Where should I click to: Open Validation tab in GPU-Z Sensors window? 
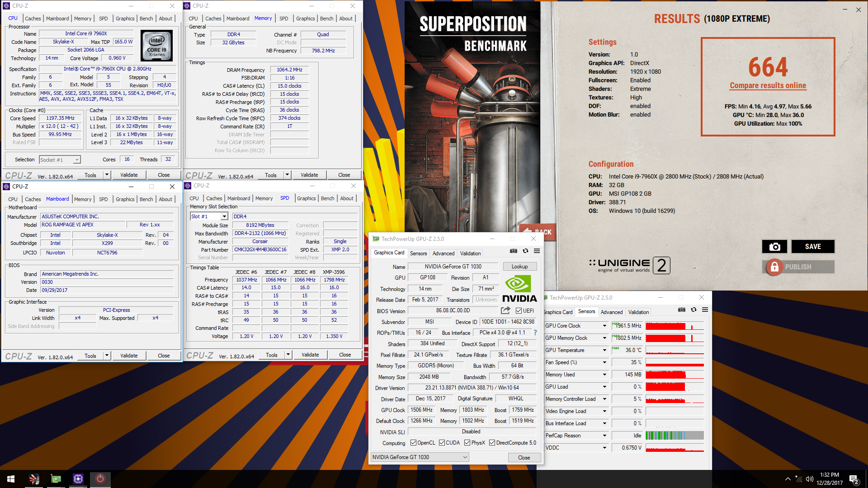coord(638,312)
